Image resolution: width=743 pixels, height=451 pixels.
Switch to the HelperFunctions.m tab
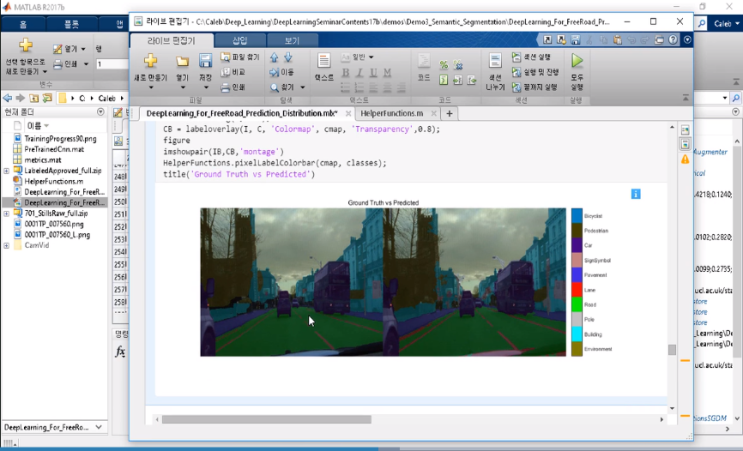(x=392, y=114)
